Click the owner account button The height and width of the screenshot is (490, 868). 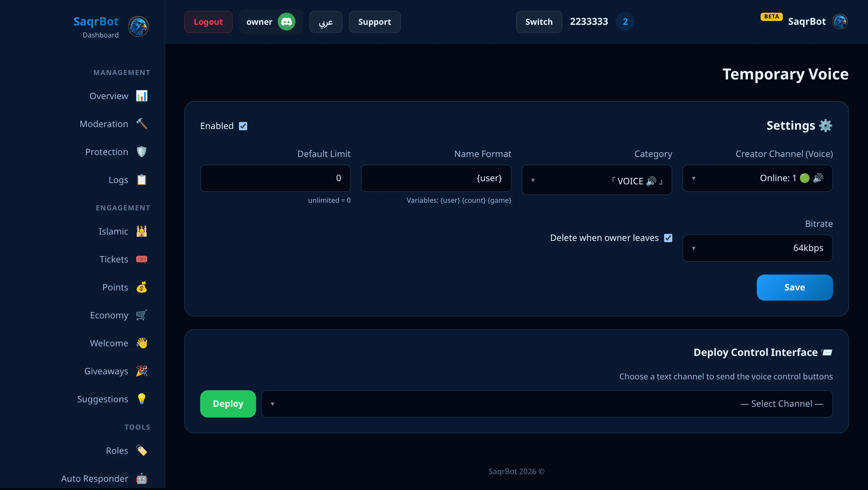click(x=271, y=22)
